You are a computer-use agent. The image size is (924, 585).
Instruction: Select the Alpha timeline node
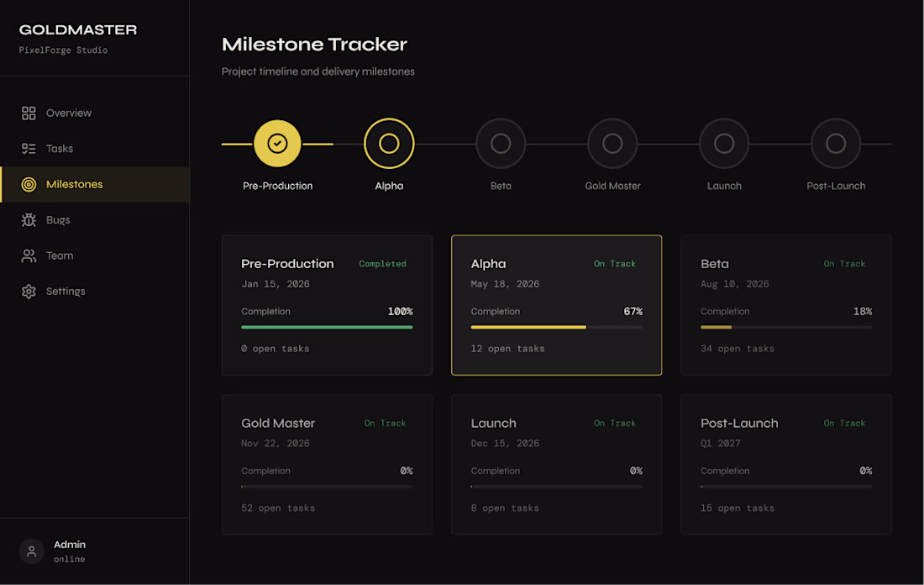(389, 143)
